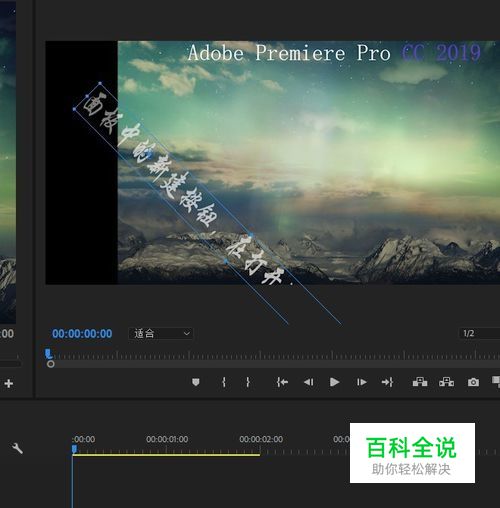Select the CC 2019 blue title text
500x508 pixels.
[441, 53]
